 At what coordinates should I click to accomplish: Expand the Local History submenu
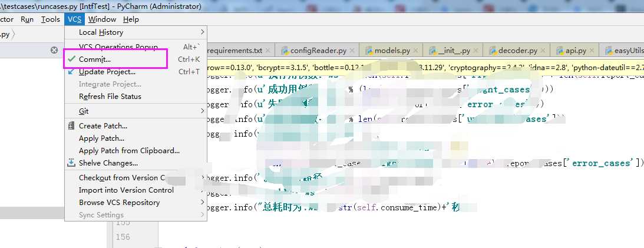point(136,32)
